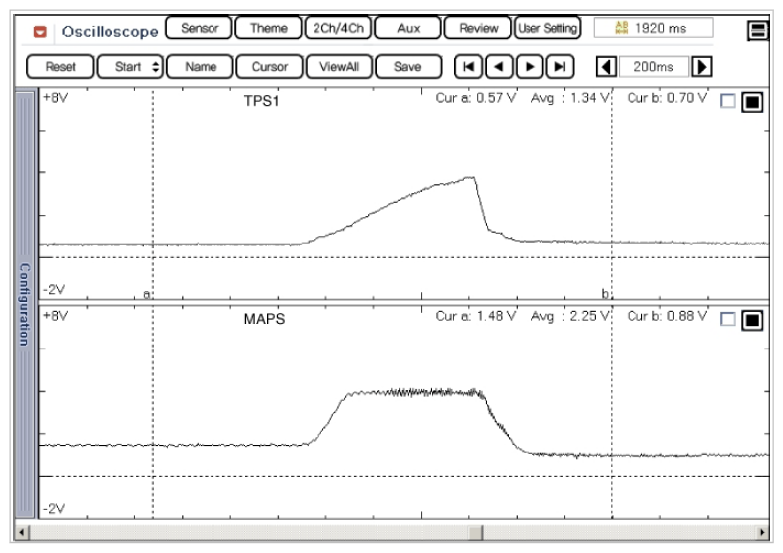Jump to last frame of recording

pyautogui.click(x=560, y=67)
